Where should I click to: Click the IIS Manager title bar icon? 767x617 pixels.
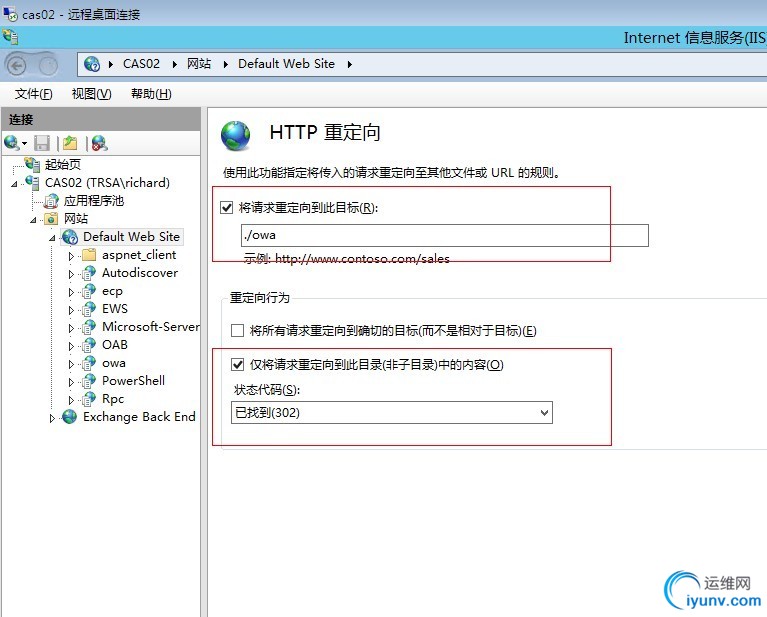pos(10,37)
